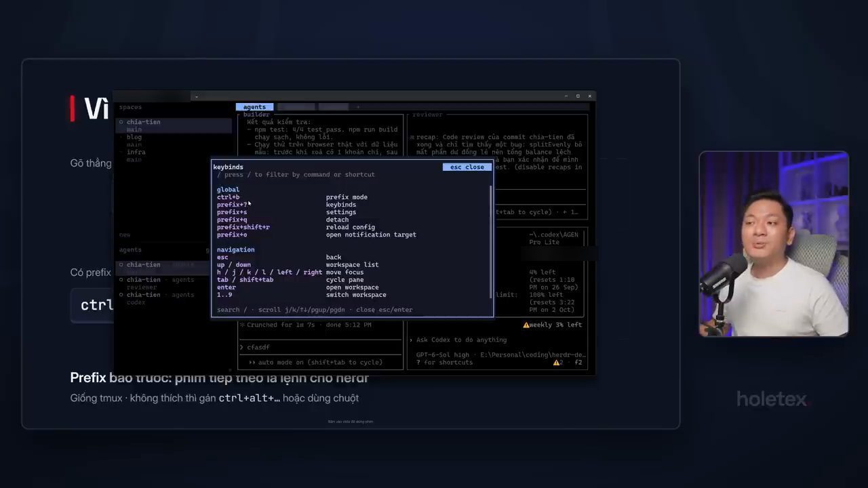
Task: Click the tab / shift+tab cycle pane row
Action: [290, 280]
